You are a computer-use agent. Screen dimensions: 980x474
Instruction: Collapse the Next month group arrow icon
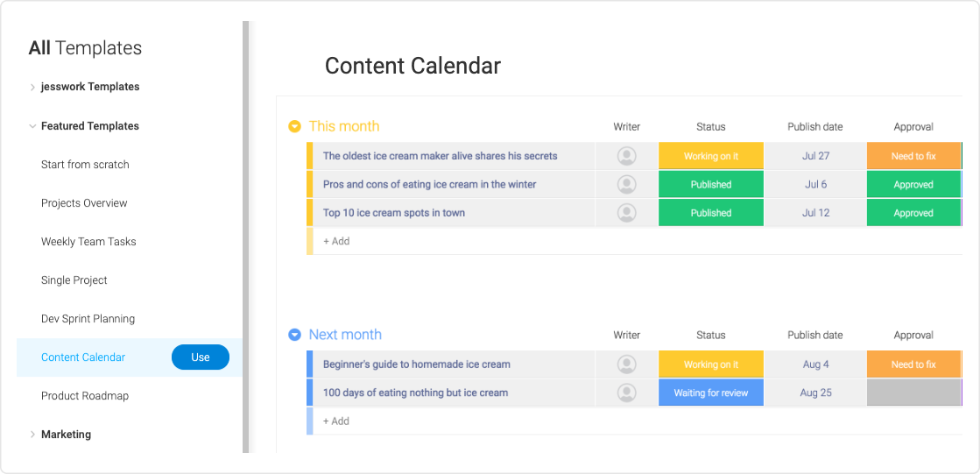[x=294, y=335]
